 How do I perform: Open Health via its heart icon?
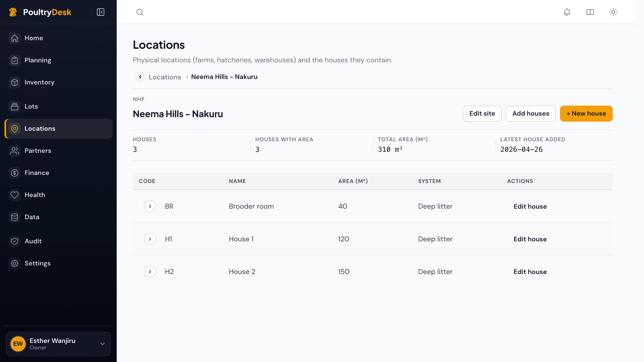15,195
